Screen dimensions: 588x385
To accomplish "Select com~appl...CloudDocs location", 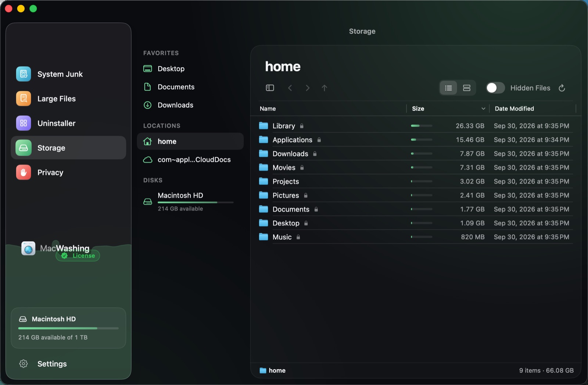I will pyautogui.click(x=190, y=160).
